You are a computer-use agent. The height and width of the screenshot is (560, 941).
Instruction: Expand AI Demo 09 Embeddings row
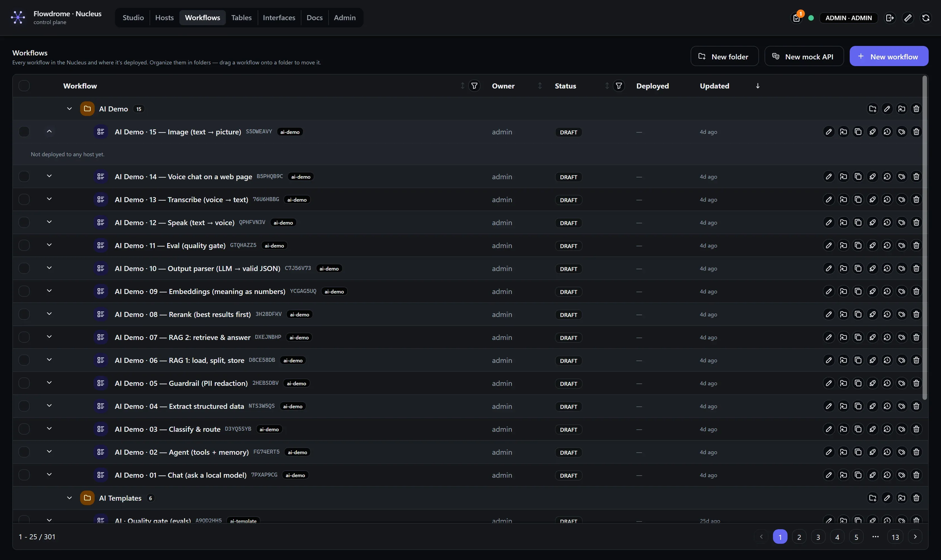coord(49,291)
